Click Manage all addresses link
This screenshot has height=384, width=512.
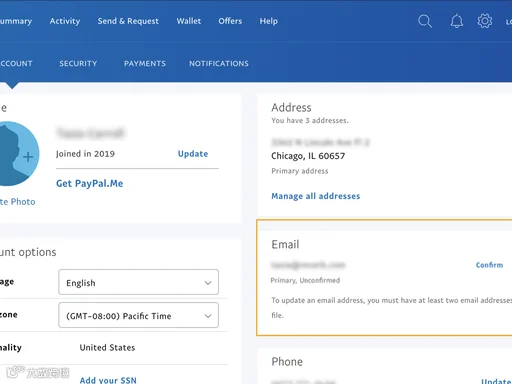pos(315,196)
